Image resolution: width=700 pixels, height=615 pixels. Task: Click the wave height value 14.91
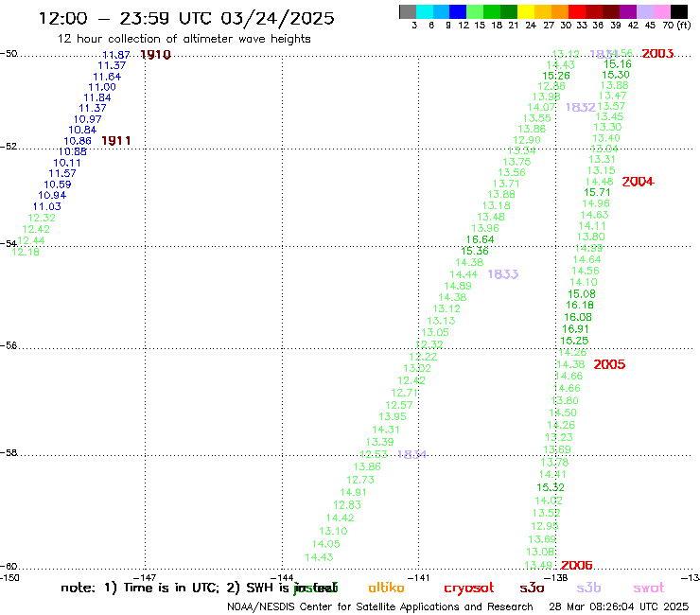tap(353, 492)
